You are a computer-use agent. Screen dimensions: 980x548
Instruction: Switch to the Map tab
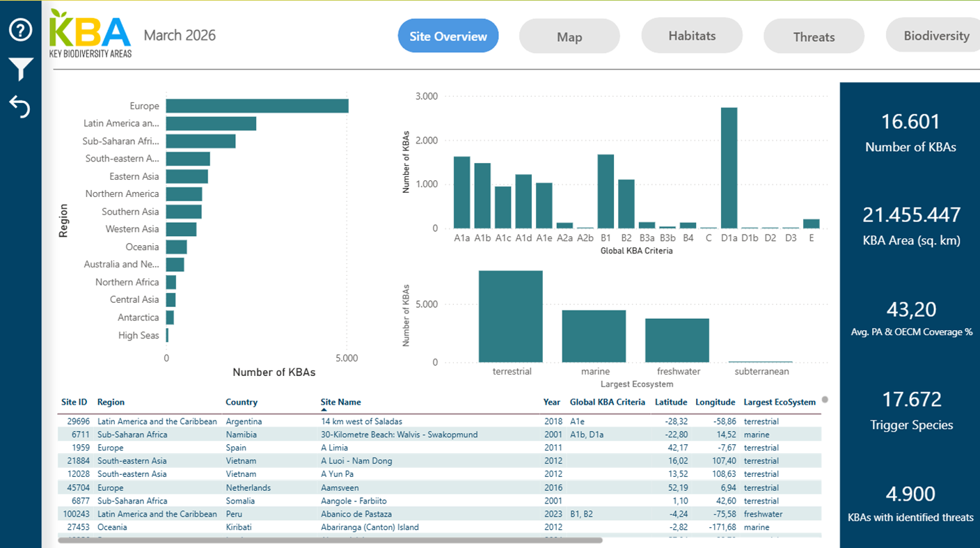click(569, 37)
